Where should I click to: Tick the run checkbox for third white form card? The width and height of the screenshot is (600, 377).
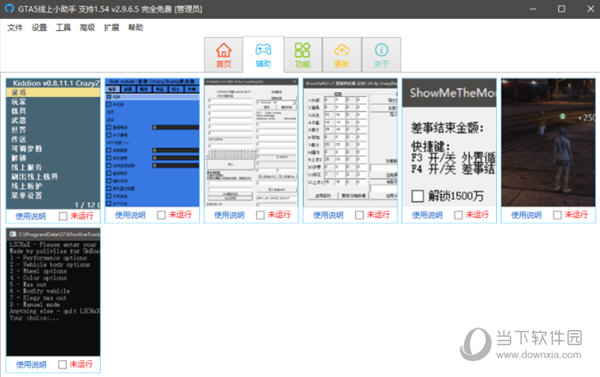coord(260,215)
